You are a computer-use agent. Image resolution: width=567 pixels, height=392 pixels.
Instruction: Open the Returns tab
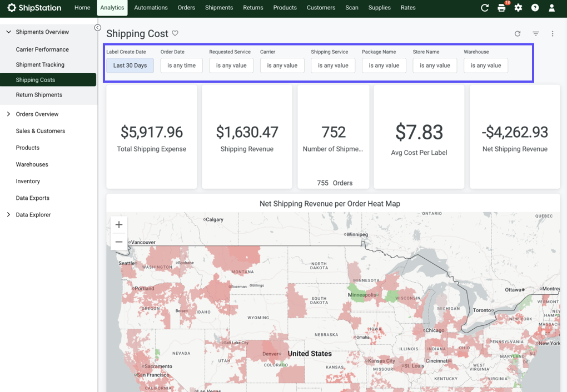pyautogui.click(x=253, y=8)
